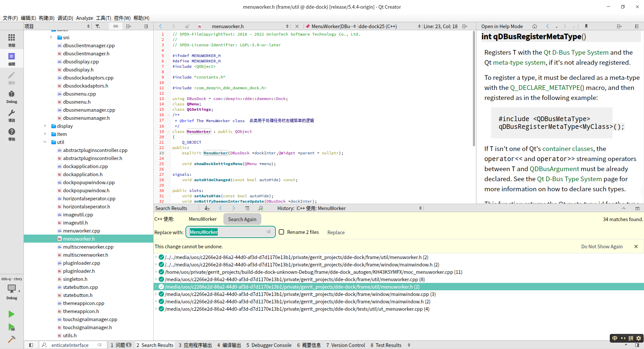Image resolution: width=644 pixels, height=349 pixels.
Task: Uncheck the ut_menuworker.cpp search result
Action: pos(161,309)
